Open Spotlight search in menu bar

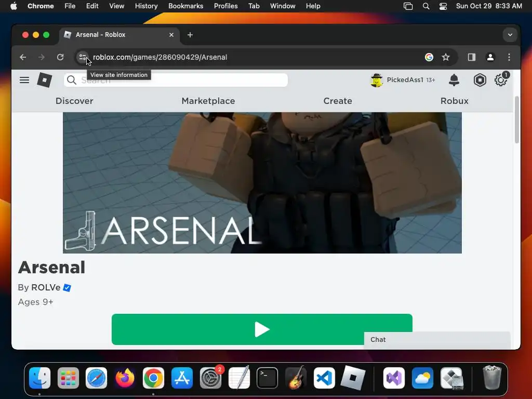point(426,6)
